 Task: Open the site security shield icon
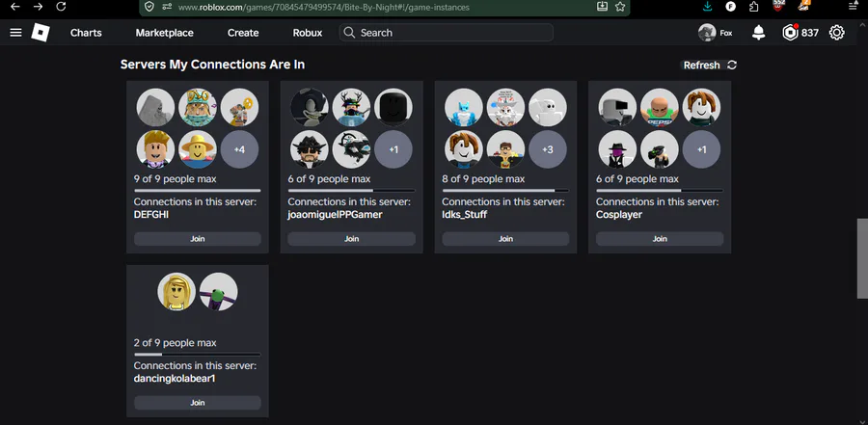tap(149, 7)
